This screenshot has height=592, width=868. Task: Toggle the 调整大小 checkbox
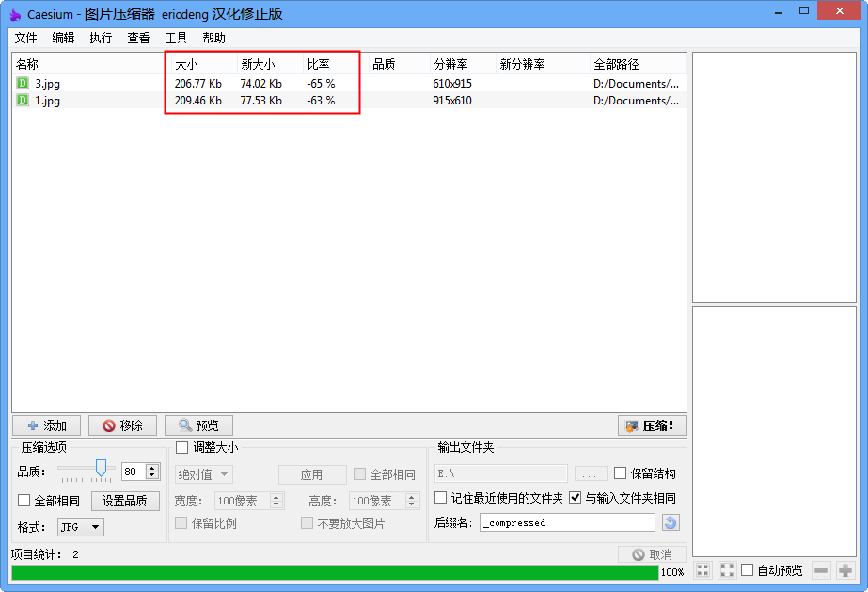181,447
